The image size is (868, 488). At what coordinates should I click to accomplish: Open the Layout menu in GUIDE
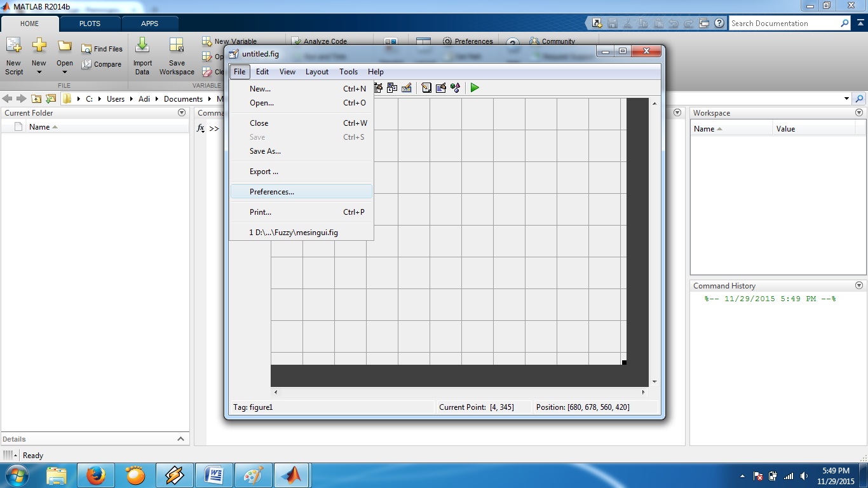coord(317,72)
